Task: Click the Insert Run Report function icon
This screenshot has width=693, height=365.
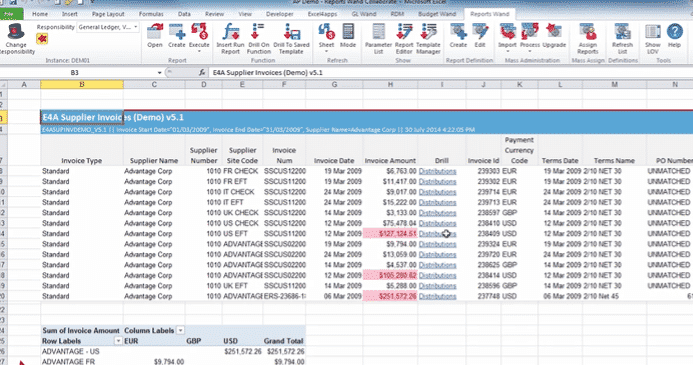Action: click(x=231, y=32)
